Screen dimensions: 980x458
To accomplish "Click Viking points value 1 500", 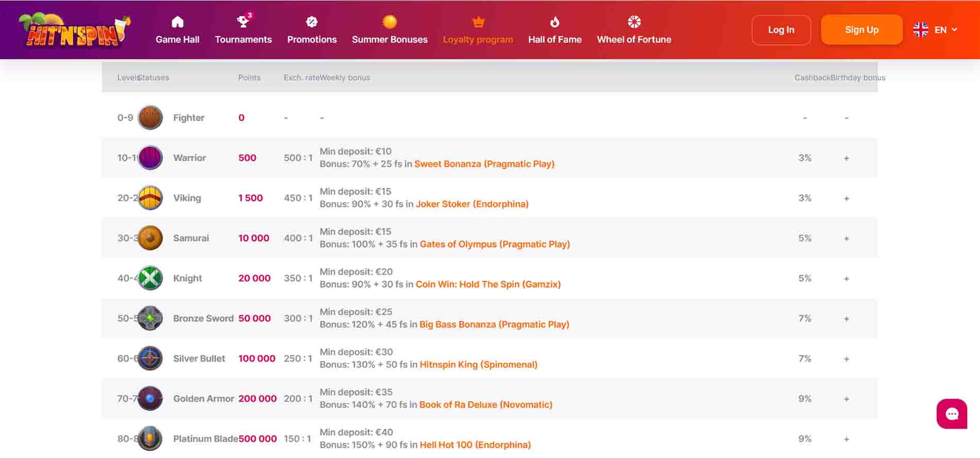I will point(250,198).
